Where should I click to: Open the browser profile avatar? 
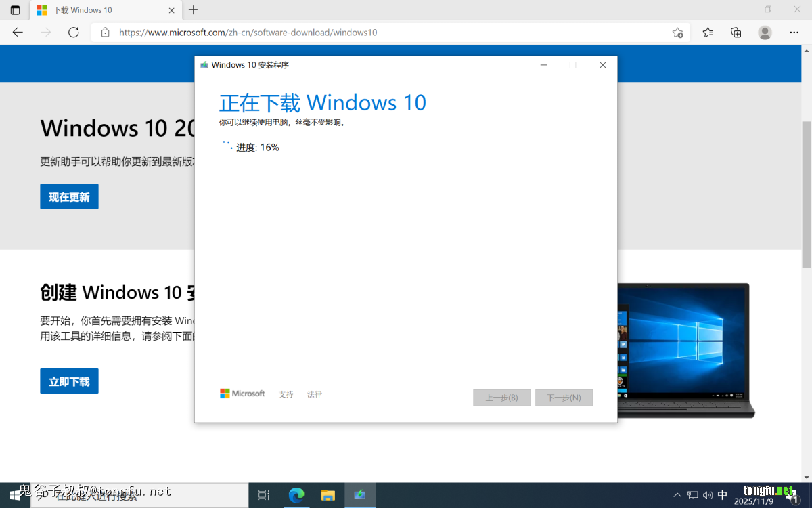[765, 33]
